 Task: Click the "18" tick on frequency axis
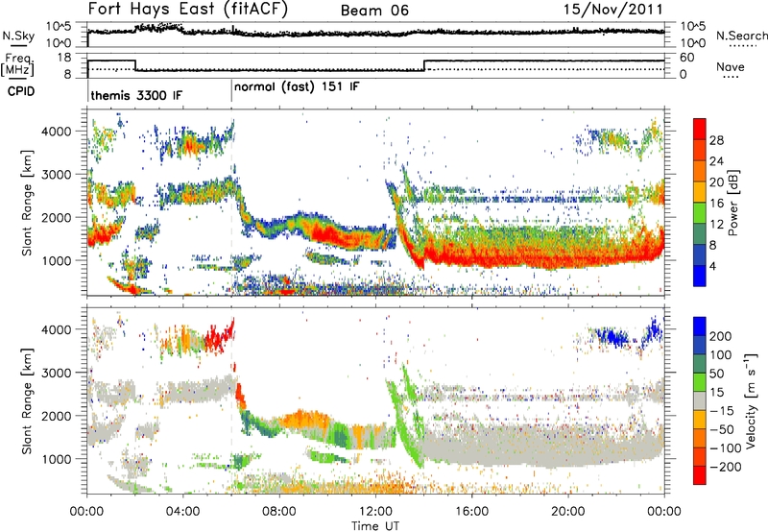click(x=64, y=58)
